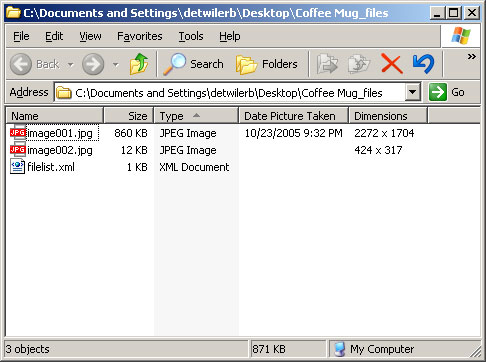The image size is (486, 362).
Task: Open the Back history dropdown arrow
Action: point(71,64)
